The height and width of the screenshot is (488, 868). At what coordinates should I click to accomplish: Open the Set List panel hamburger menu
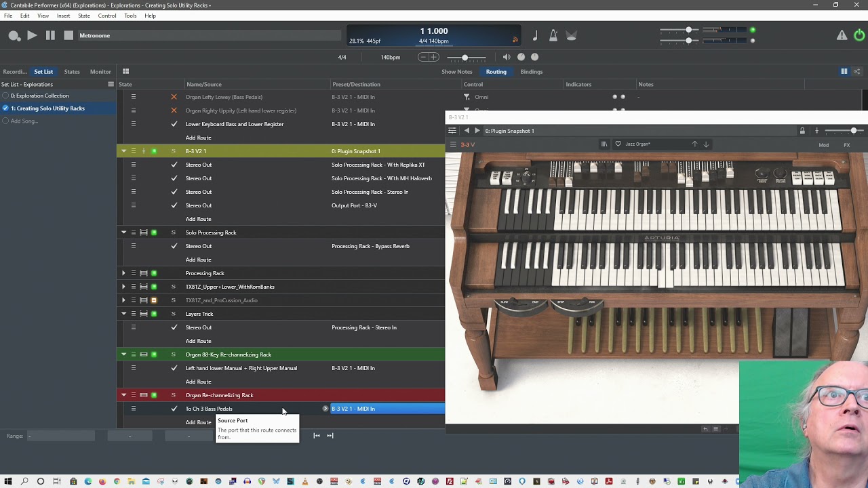coord(111,84)
